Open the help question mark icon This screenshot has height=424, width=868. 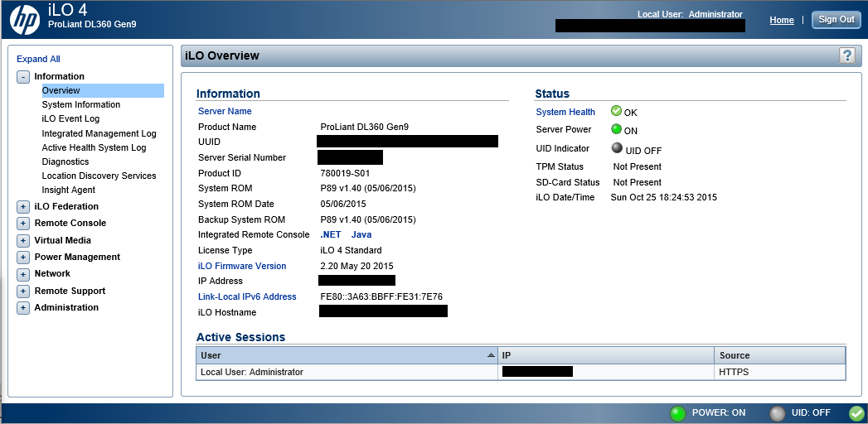(846, 55)
